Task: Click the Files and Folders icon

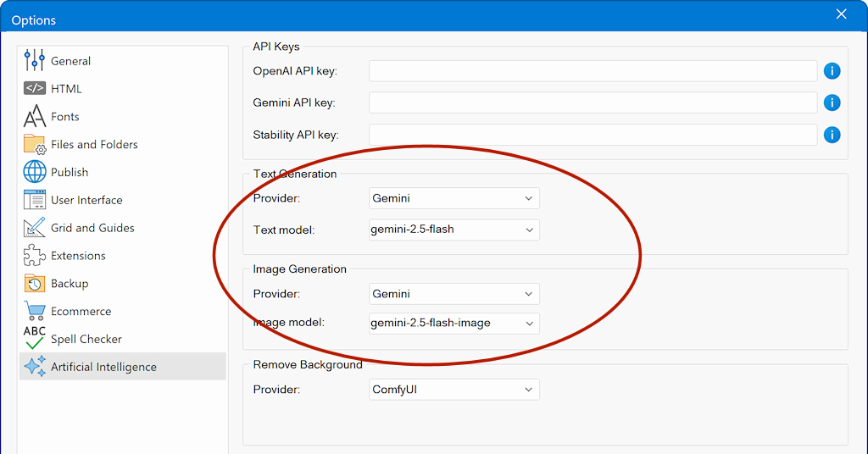Action: pyautogui.click(x=34, y=144)
